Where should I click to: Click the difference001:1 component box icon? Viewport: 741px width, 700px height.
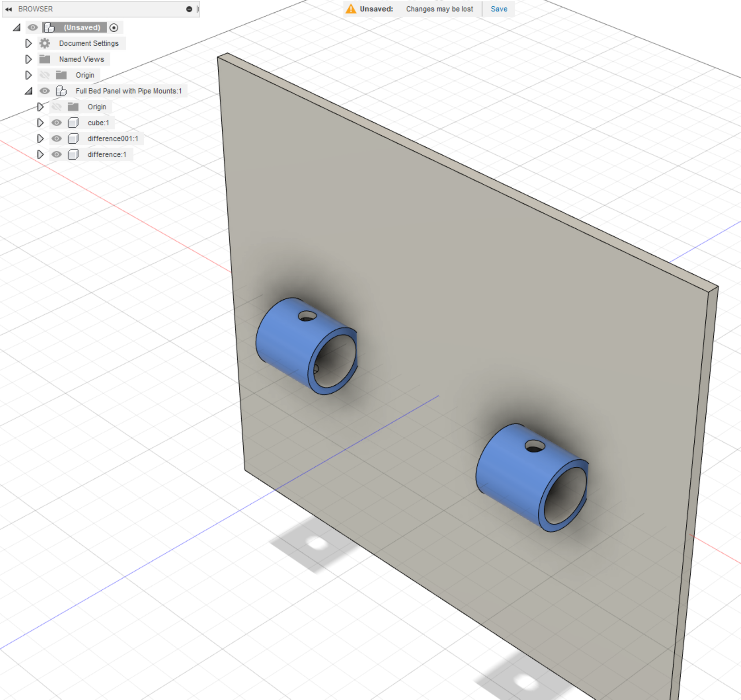[x=73, y=138]
